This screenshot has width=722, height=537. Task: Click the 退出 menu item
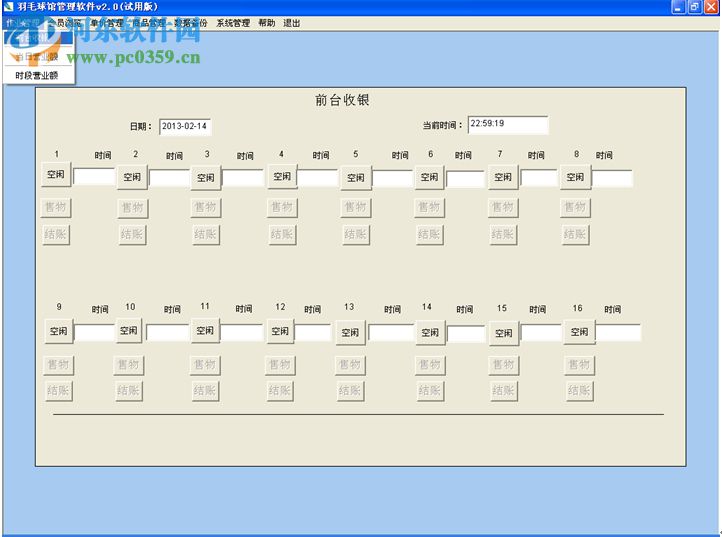point(291,23)
